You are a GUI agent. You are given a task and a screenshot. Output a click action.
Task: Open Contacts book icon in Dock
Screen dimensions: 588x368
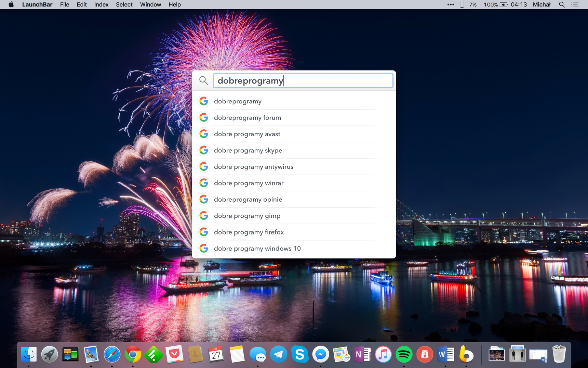point(195,354)
